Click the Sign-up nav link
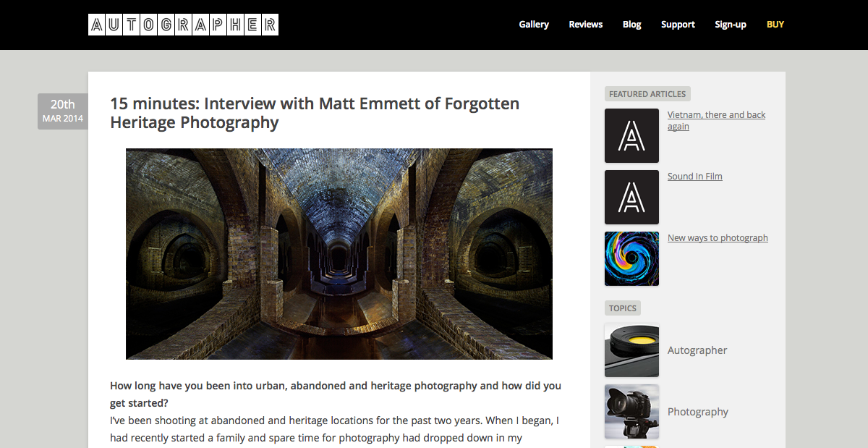Screen dimensions: 868x448 [731, 25]
